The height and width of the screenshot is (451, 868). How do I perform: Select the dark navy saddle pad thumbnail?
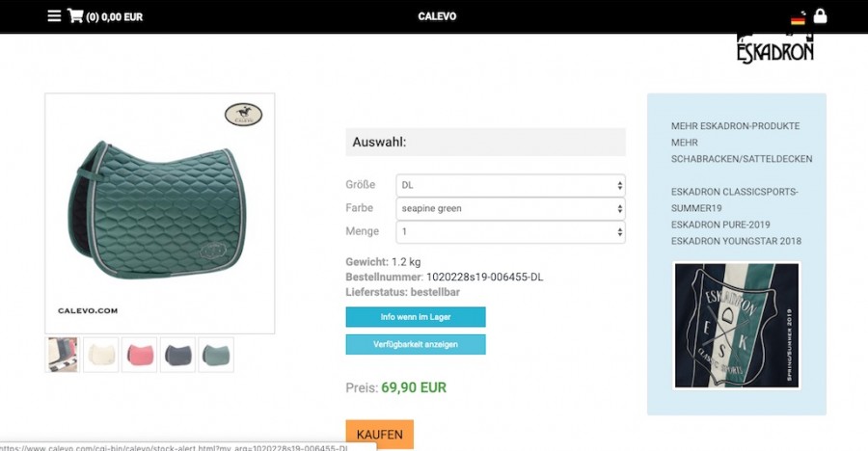177,355
